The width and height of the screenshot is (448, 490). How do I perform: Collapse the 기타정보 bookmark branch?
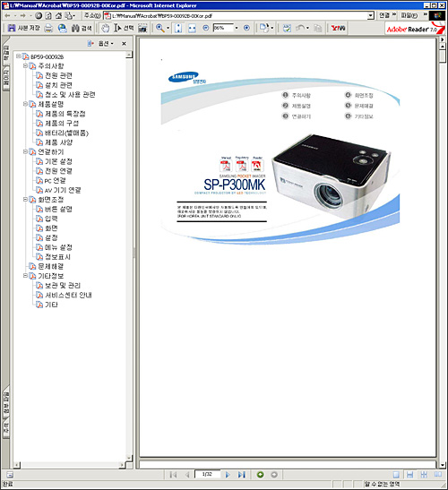[25, 276]
